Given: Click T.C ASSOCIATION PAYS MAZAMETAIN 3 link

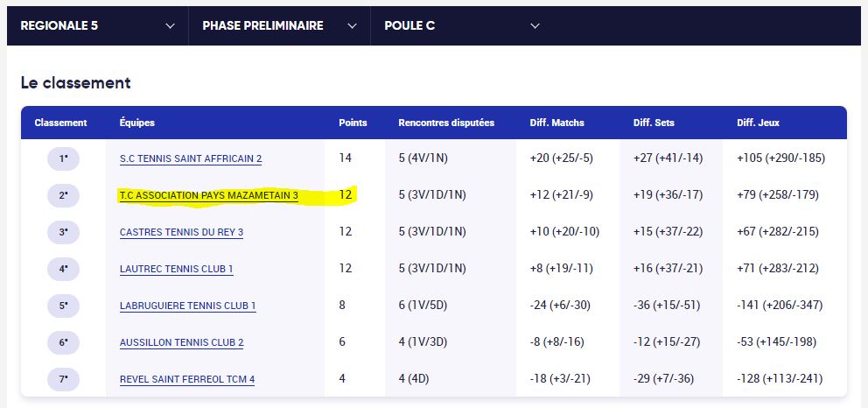Looking at the screenshot, I should (208, 195).
